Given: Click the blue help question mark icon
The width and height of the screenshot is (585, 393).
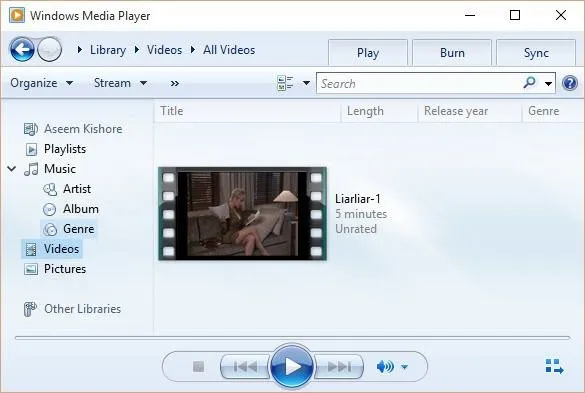Looking at the screenshot, I should (570, 83).
